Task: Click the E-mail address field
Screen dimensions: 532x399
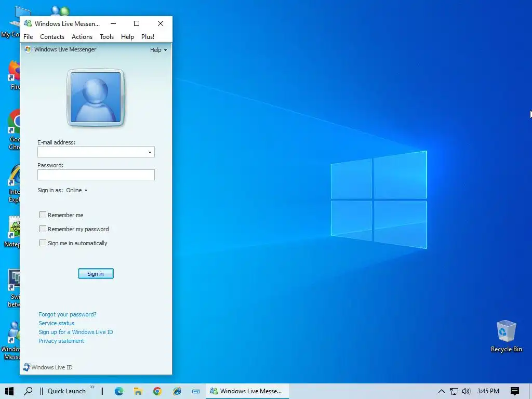Action: (x=96, y=152)
